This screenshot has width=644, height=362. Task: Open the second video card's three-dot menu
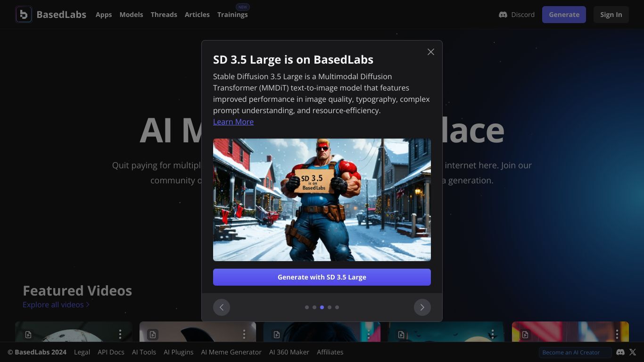(244, 334)
